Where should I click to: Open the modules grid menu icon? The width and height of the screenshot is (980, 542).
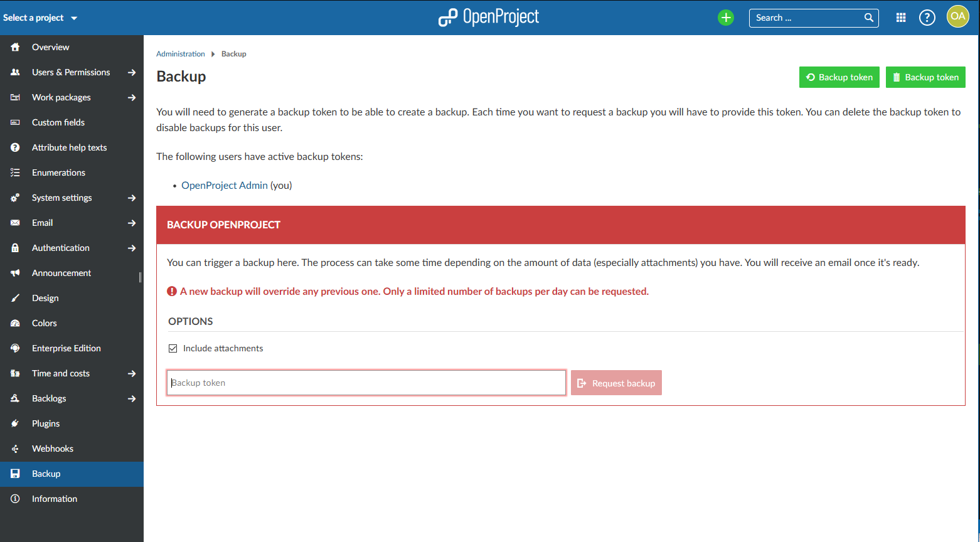[901, 18]
